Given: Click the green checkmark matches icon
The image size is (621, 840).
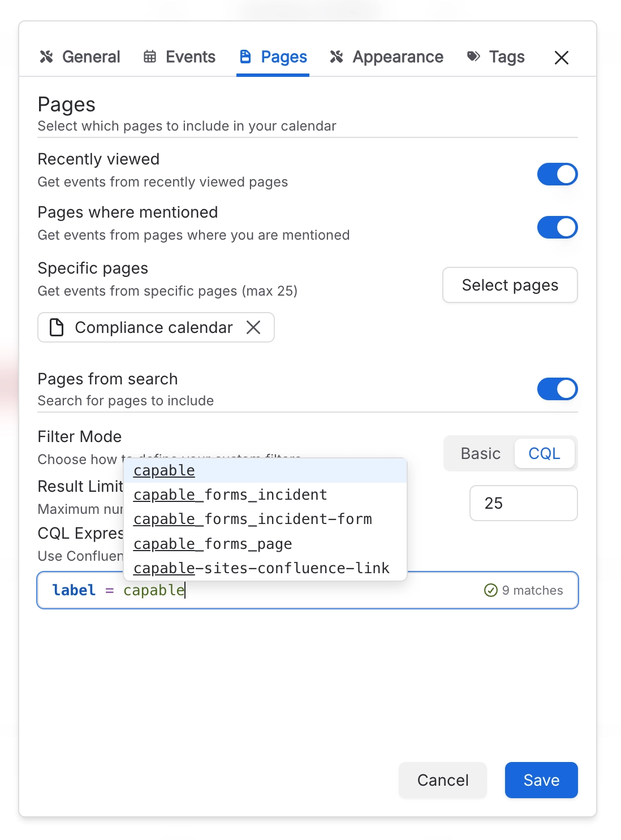Looking at the screenshot, I should (x=491, y=590).
